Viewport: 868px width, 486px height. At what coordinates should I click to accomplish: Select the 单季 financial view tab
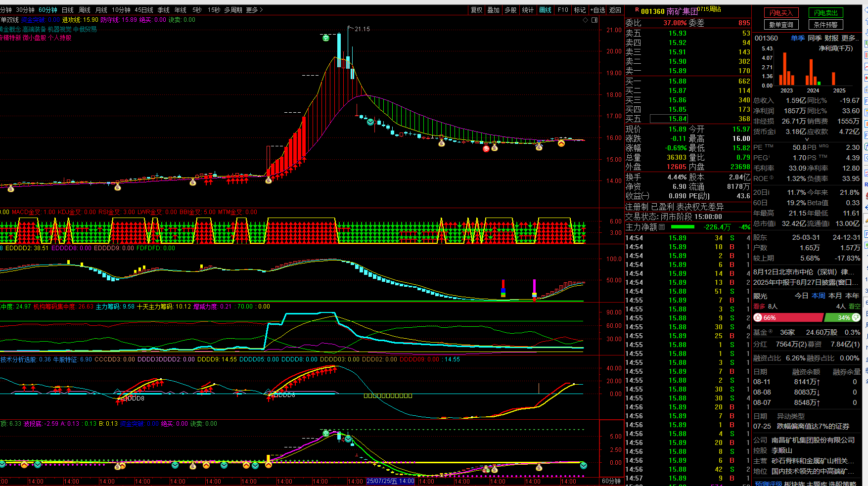pos(798,38)
